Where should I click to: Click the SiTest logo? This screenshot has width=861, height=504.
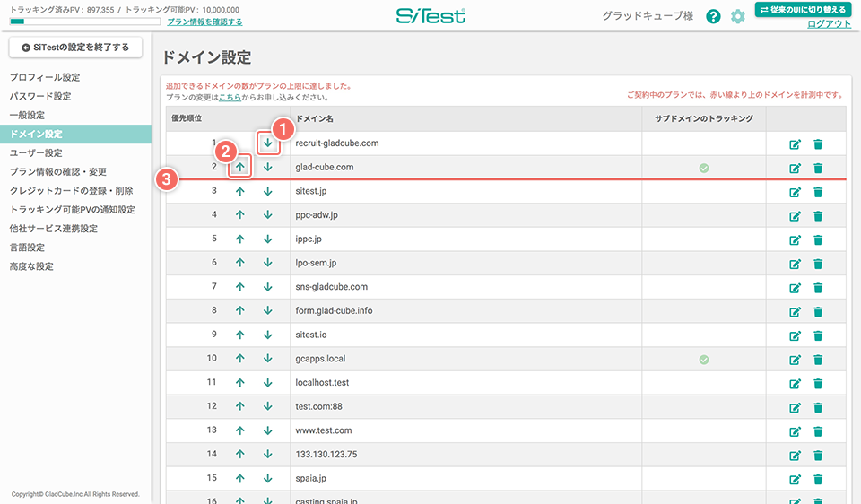[431, 16]
